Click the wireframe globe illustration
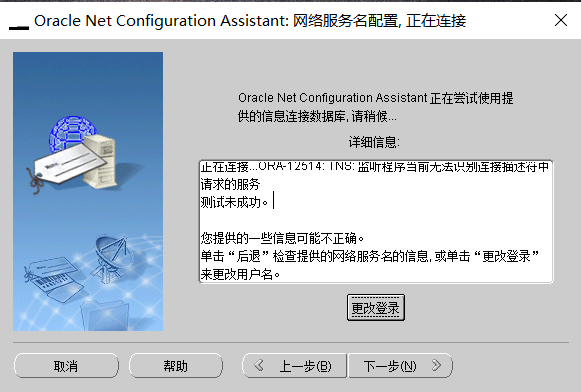The height and width of the screenshot is (392, 581). pyautogui.click(x=73, y=132)
